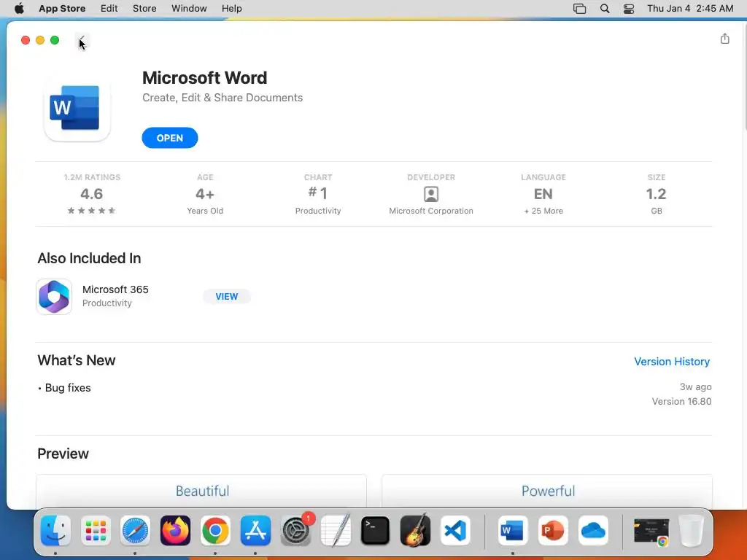Click the 'Microsoft Word' title heading

[204, 77]
